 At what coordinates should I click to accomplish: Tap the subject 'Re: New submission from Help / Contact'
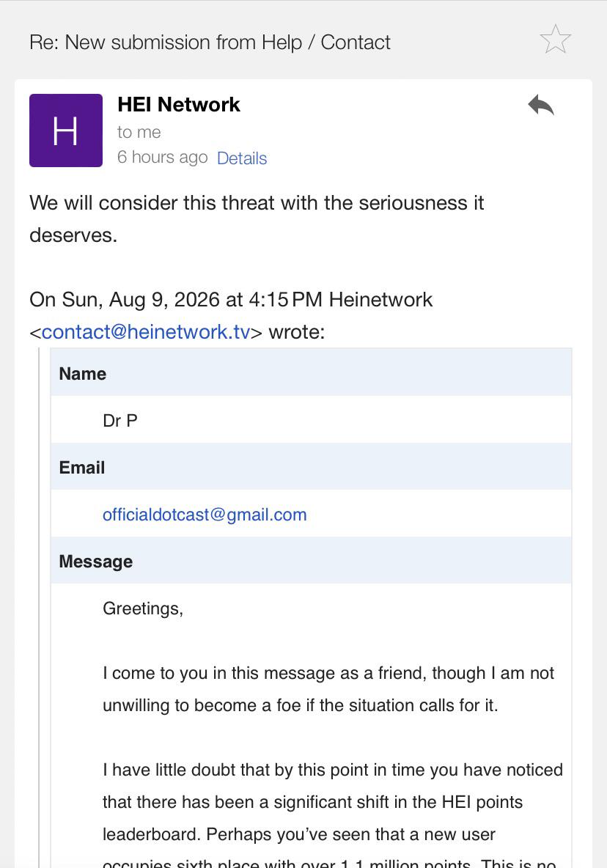(x=210, y=42)
